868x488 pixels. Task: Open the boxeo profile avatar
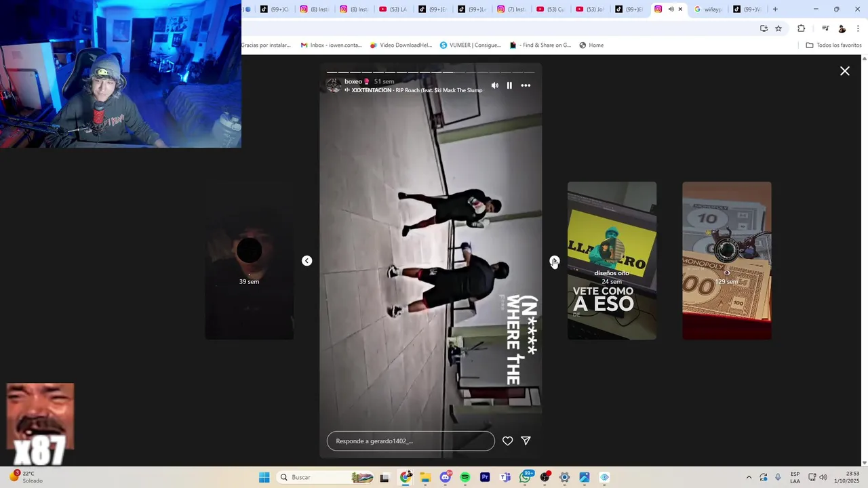[333, 85]
